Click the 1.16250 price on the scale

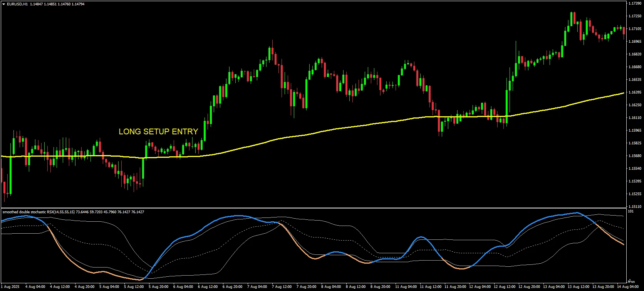click(635, 105)
